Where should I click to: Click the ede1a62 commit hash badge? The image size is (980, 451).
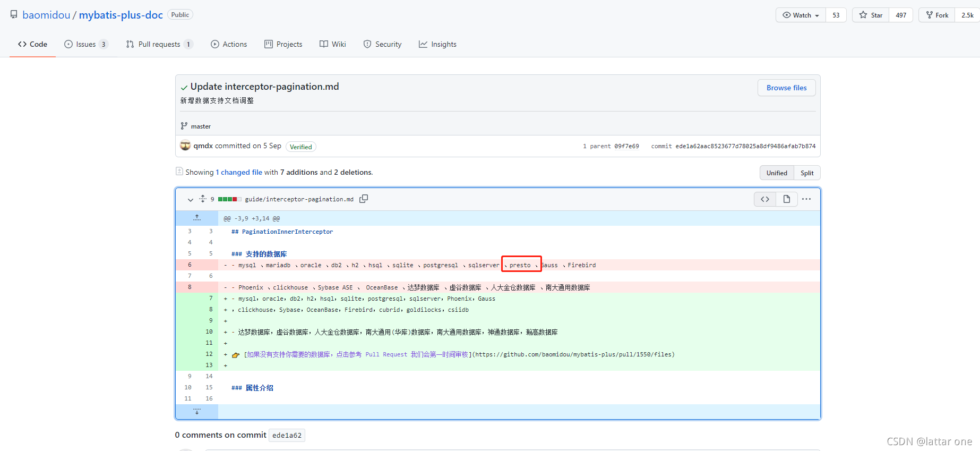coord(287,435)
